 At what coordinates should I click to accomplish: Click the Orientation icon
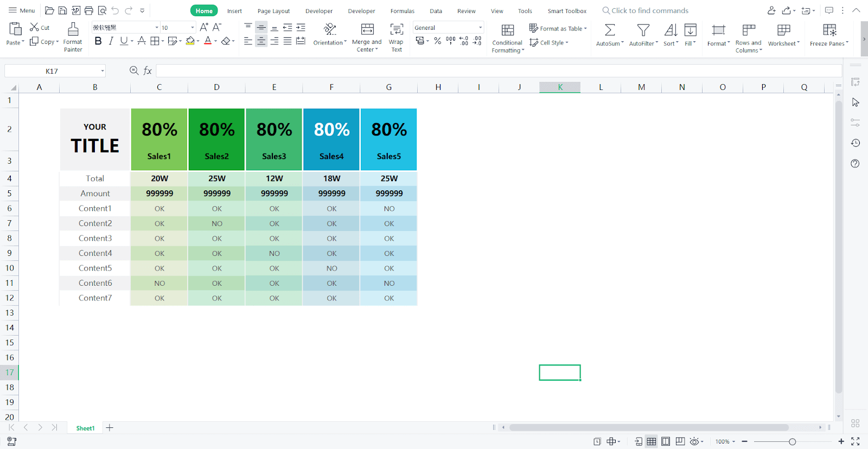pyautogui.click(x=329, y=29)
